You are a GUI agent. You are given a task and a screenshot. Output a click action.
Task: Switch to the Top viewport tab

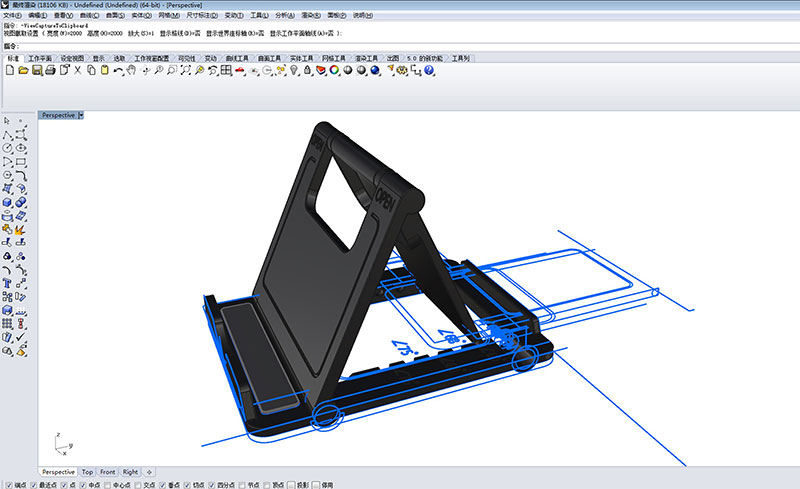coord(87,471)
